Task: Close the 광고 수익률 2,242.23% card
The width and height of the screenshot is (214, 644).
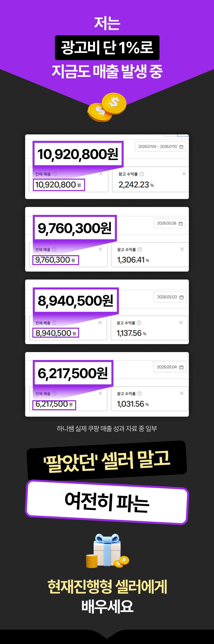Action: 184,173
